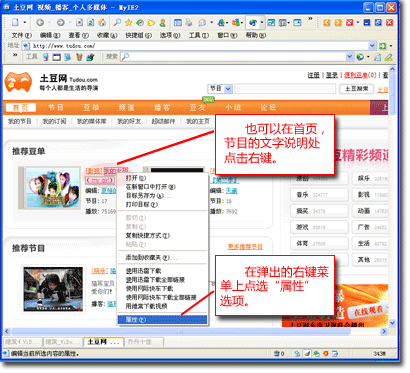Click the back navigation arrow in toolbar

[x=40, y=23]
